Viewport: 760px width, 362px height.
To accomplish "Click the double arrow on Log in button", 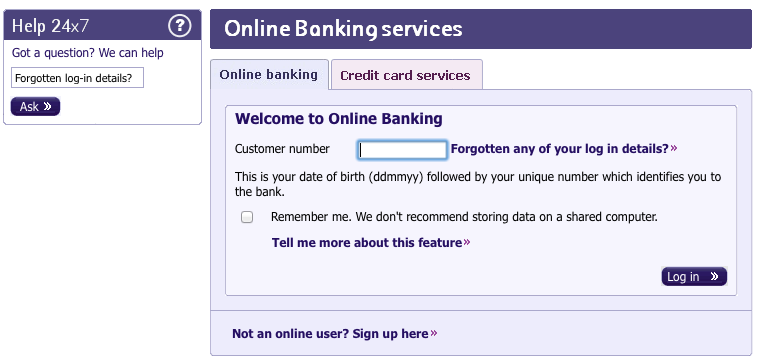I will click(x=714, y=276).
